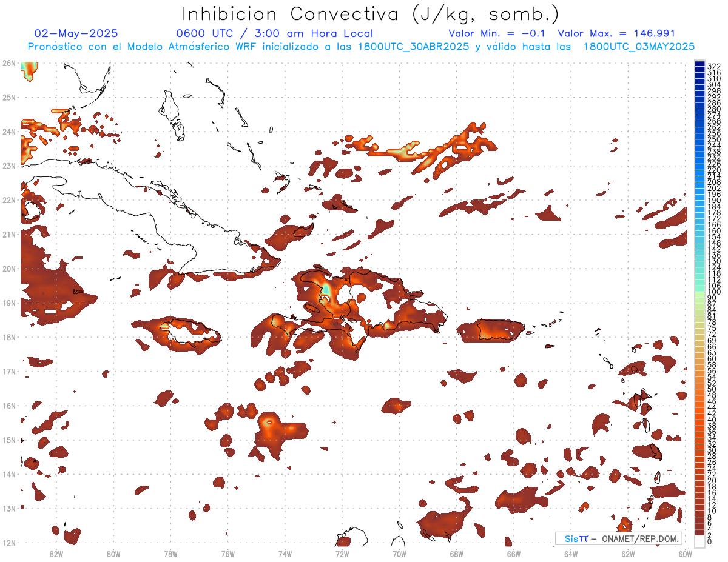
Task: Click the '60W' longitude label
Action: click(686, 553)
